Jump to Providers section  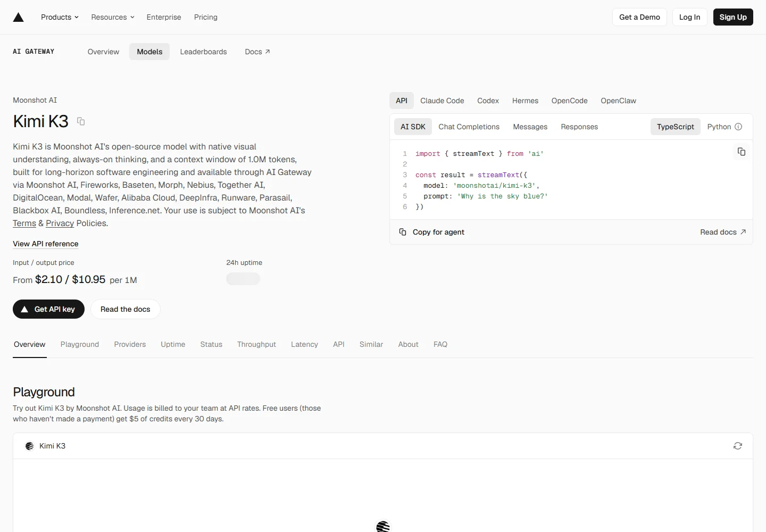130,344
